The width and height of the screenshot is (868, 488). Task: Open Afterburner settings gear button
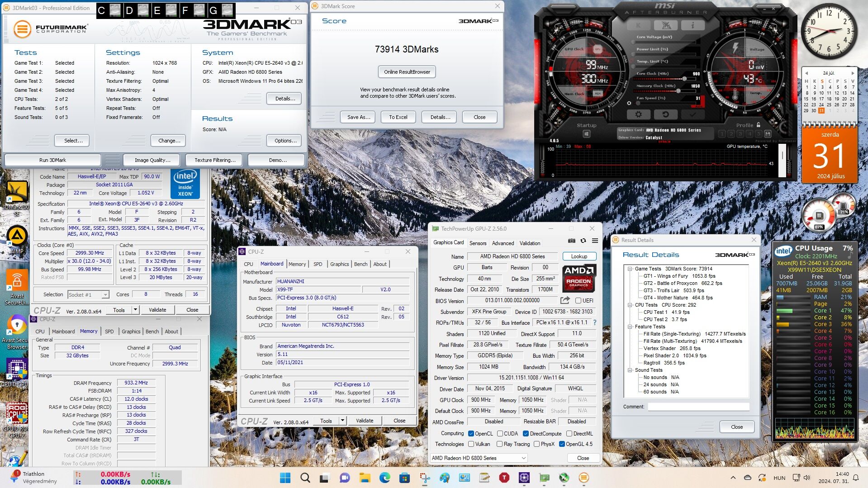pos(638,114)
